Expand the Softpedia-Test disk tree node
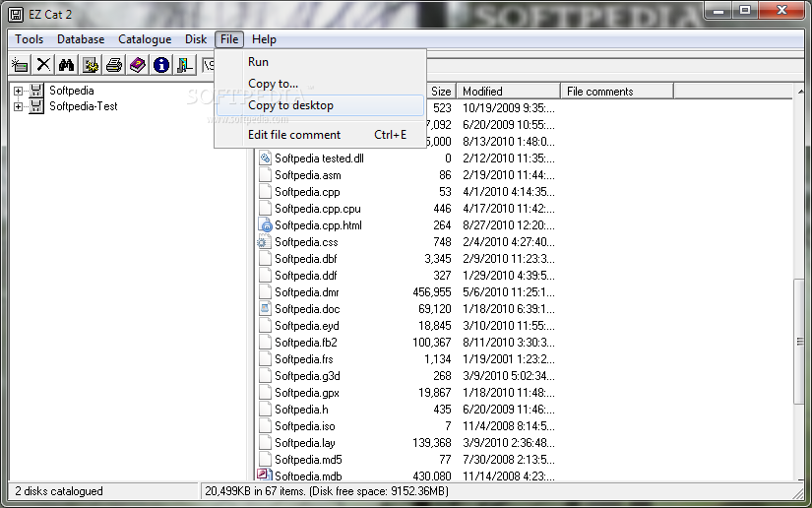Image resolution: width=812 pixels, height=508 pixels. click(x=18, y=106)
